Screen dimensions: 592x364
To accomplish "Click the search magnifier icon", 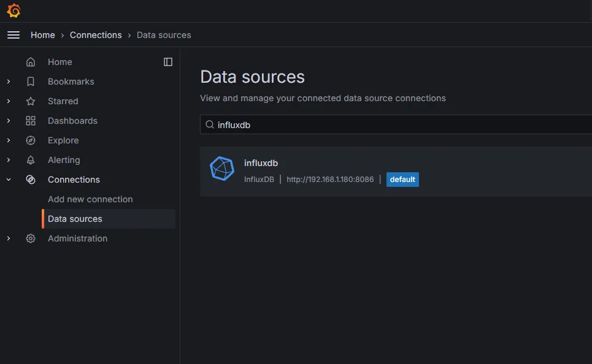I will (x=210, y=124).
